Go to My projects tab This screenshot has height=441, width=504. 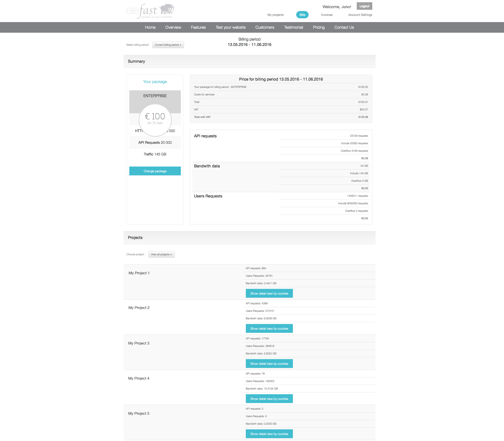[275, 15]
